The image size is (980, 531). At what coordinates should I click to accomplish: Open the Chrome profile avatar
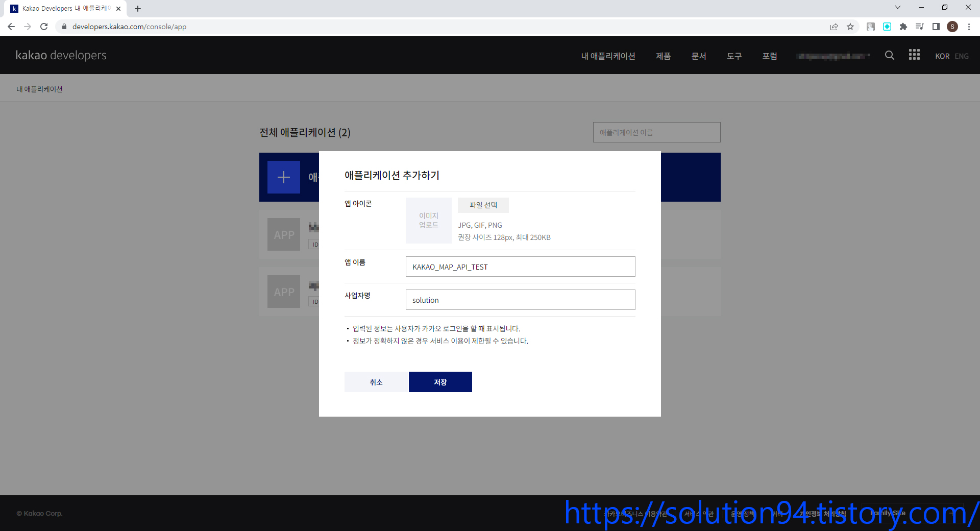952,27
